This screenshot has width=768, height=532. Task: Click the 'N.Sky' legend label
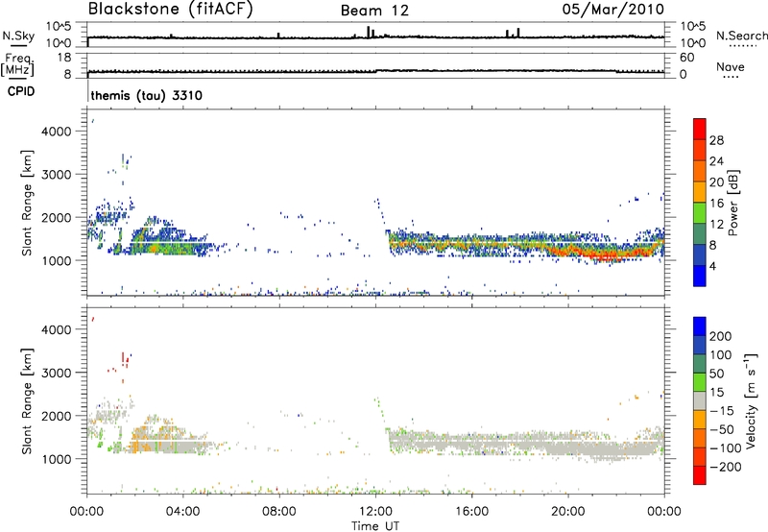18,36
